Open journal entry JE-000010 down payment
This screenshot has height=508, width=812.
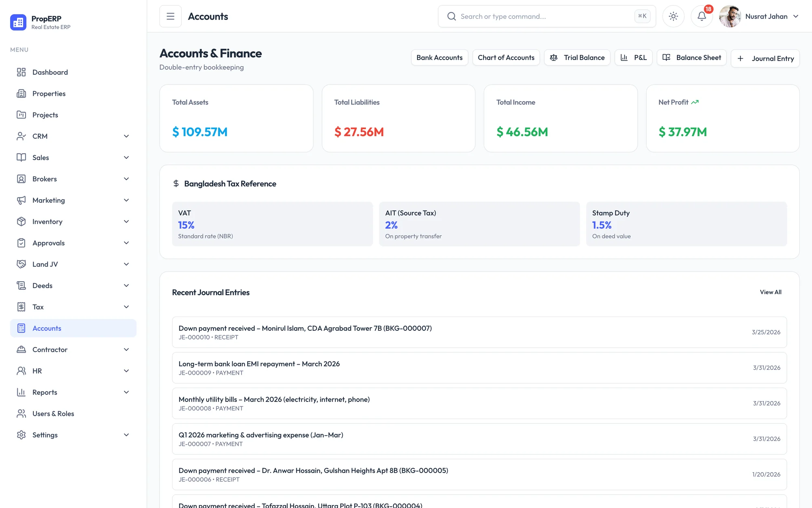[479, 332]
